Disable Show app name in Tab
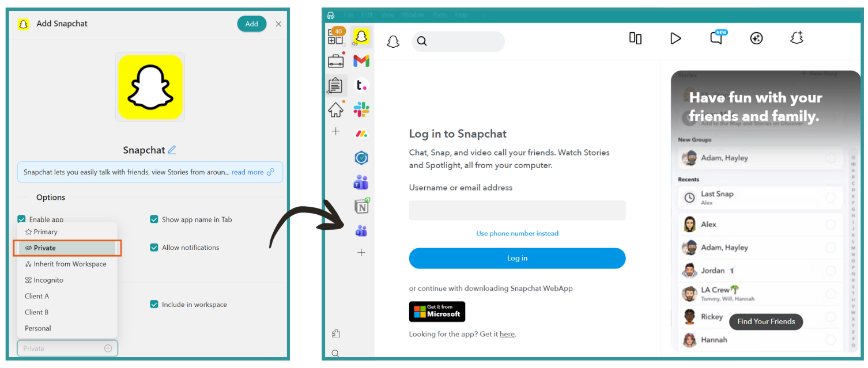Screen dimensions: 868x368 pyautogui.click(x=154, y=219)
